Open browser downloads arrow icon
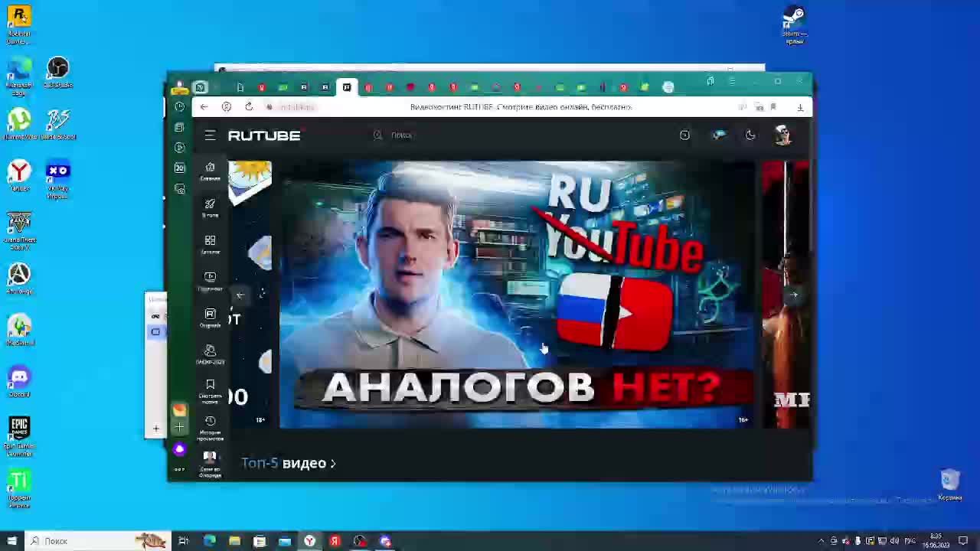Viewport: 980px width, 551px height. 800,107
